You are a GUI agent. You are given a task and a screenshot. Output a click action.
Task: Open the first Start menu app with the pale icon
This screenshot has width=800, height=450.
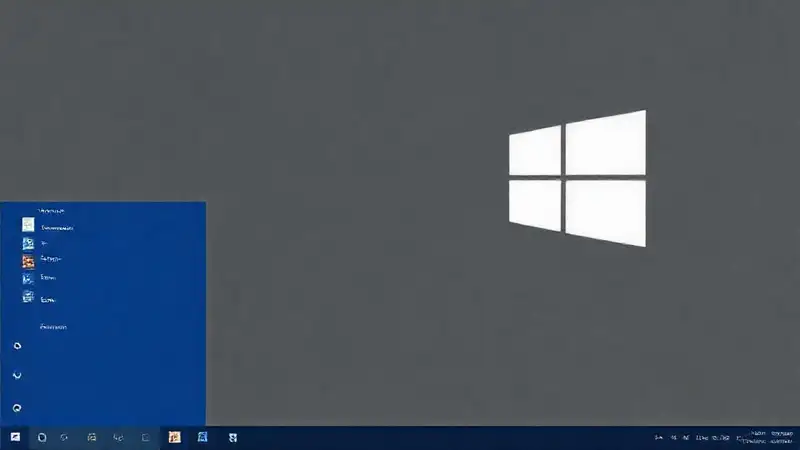point(28,224)
